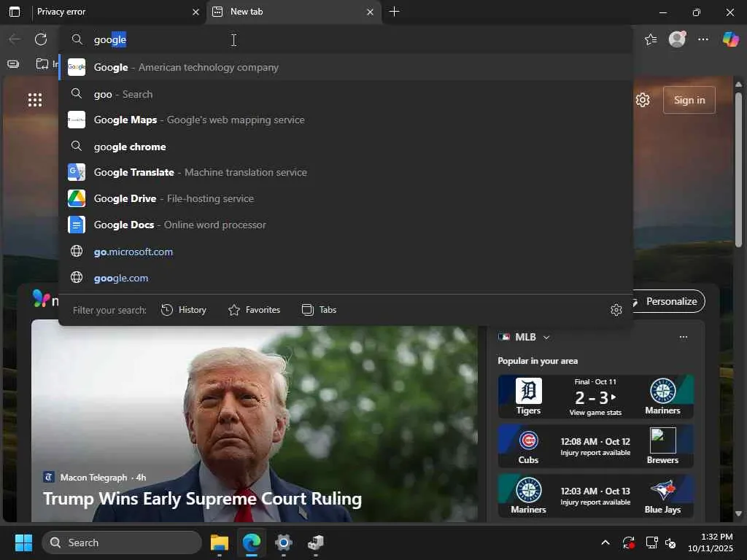Close the New tab tab

coord(370,12)
